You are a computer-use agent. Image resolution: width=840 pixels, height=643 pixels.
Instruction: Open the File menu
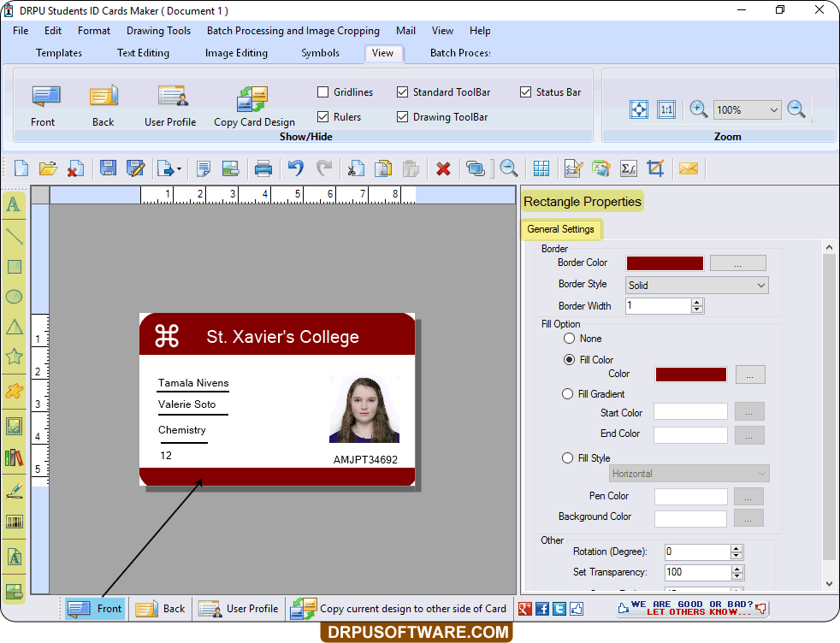pos(21,31)
